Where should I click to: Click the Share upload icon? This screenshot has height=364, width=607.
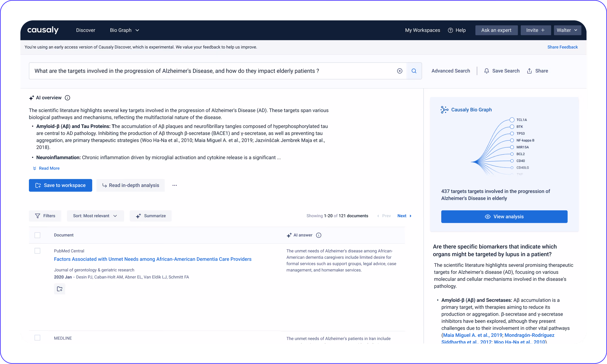click(x=529, y=71)
